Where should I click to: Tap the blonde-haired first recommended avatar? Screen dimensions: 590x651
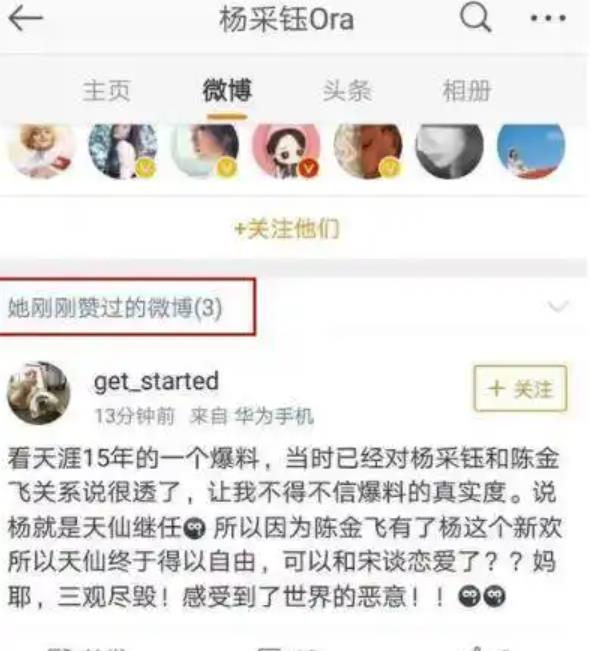(x=42, y=150)
